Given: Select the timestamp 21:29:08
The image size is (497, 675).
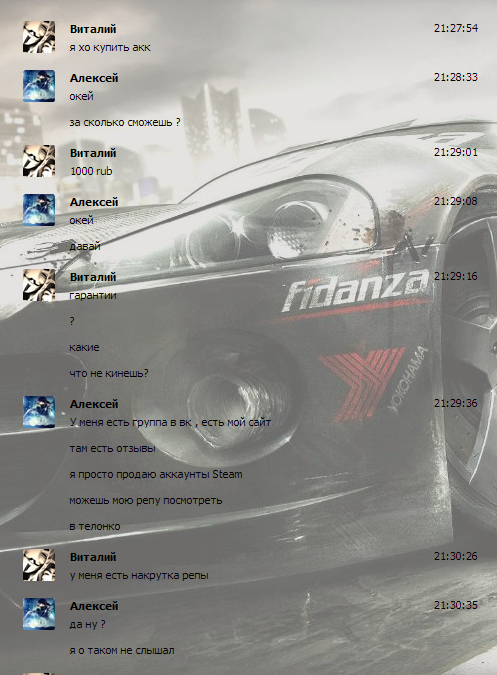Looking at the screenshot, I should coord(456,201).
